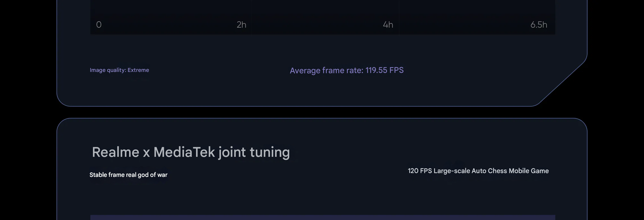Click the 0 label on the time axis
The width and height of the screenshot is (644, 220).
(x=99, y=25)
